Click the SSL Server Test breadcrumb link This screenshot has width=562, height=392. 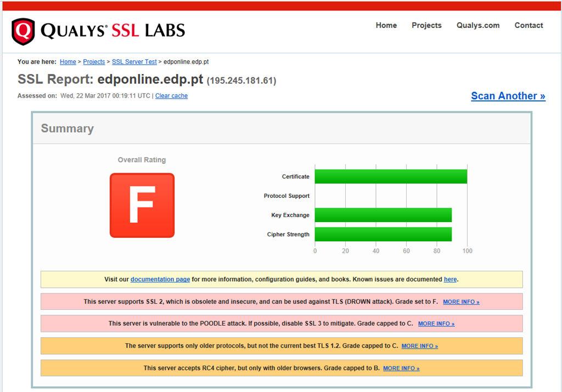pos(134,62)
